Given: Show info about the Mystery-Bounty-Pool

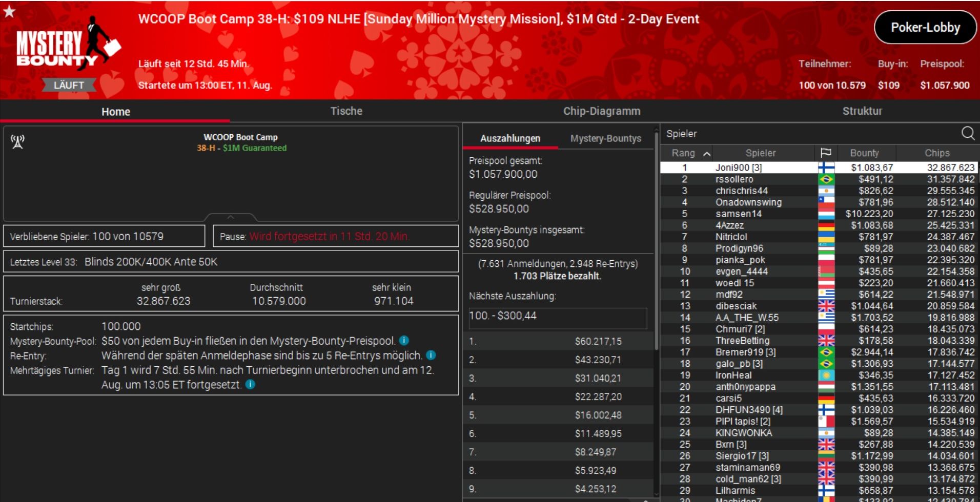Looking at the screenshot, I should point(404,341).
